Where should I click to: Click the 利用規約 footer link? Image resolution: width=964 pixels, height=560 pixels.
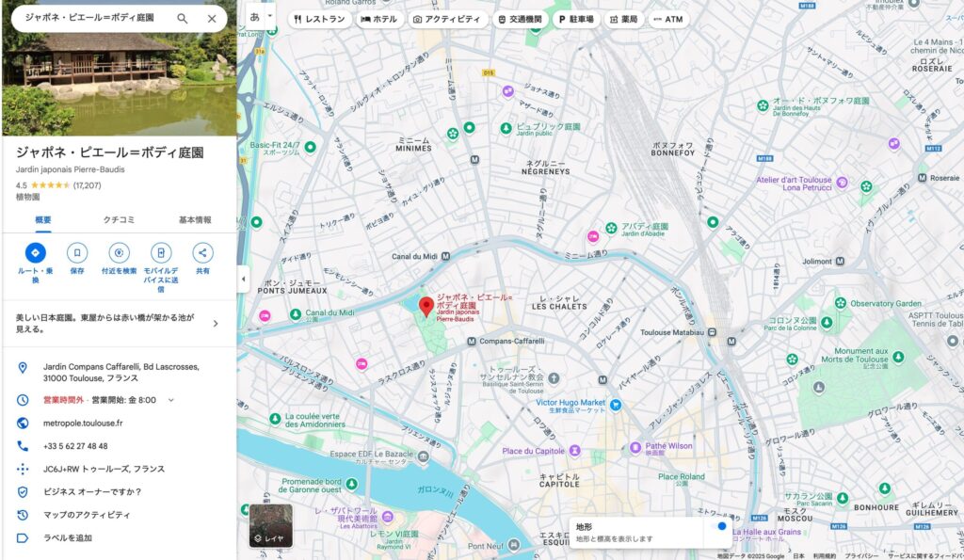(825, 555)
